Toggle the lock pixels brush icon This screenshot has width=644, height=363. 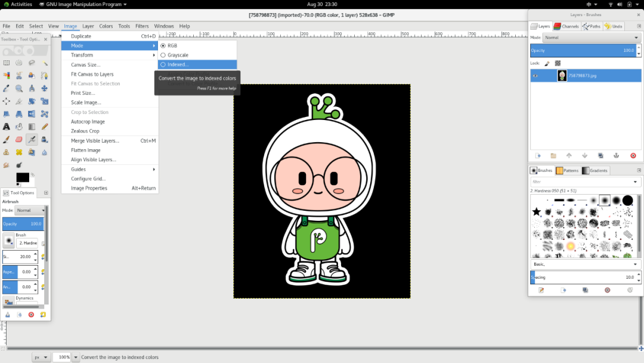[547, 63]
